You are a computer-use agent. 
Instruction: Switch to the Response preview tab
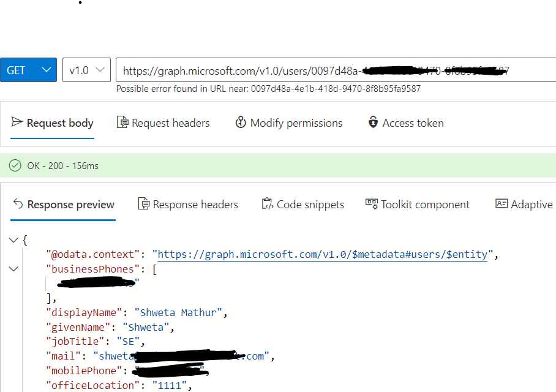[x=63, y=205]
